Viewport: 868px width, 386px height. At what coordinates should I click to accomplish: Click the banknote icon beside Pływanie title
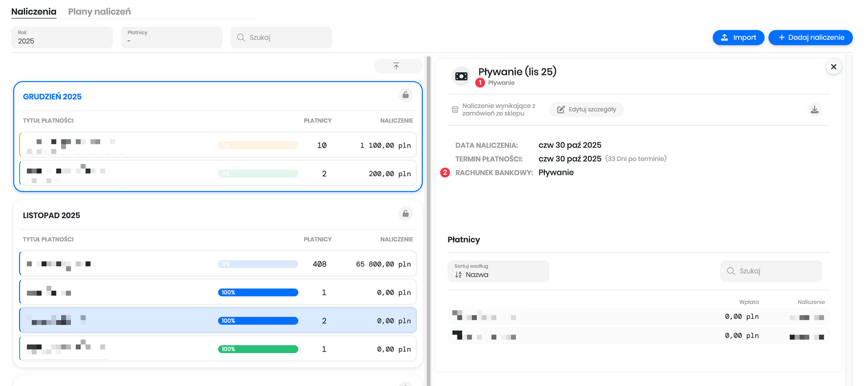click(x=461, y=76)
